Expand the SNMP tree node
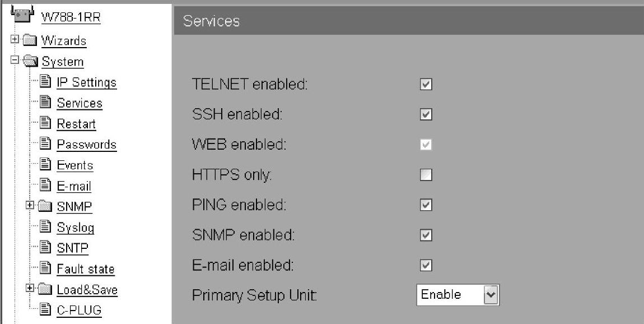The height and width of the screenshot is (324, 644). click(30, 205)
